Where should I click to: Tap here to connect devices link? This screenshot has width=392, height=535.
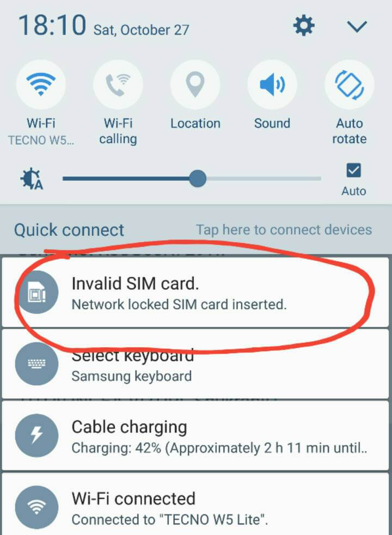(x=284, y=230)
